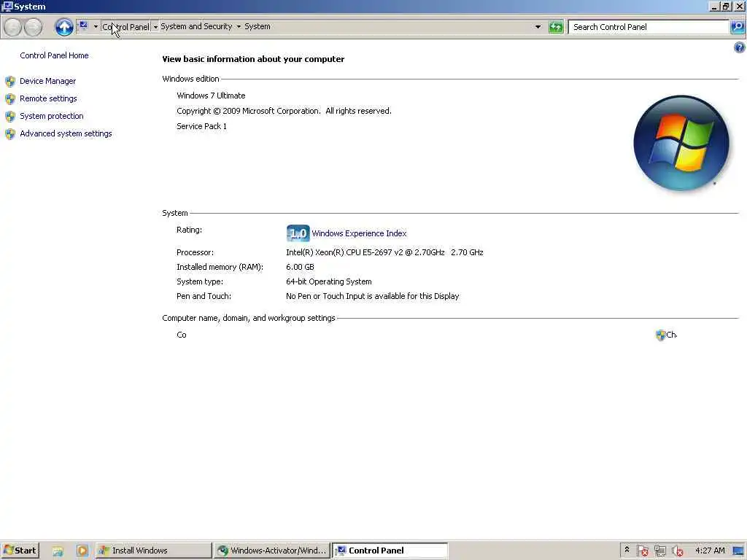Expand dropdown arrow after Control Panel breadcrumb
This screenshot has width=747, height=560.
click(155, 27)
